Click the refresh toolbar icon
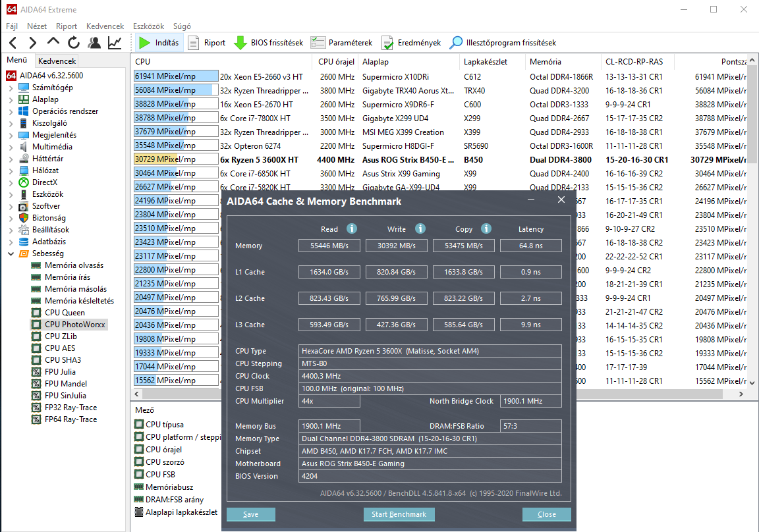This screenshot has width=759, height=532. (74, 43)
